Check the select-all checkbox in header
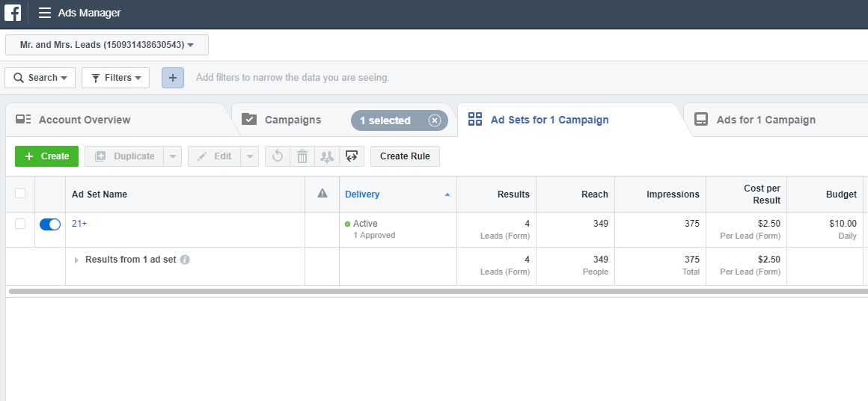The width and height of the screenshot is (868, 401). pos(20,193)
